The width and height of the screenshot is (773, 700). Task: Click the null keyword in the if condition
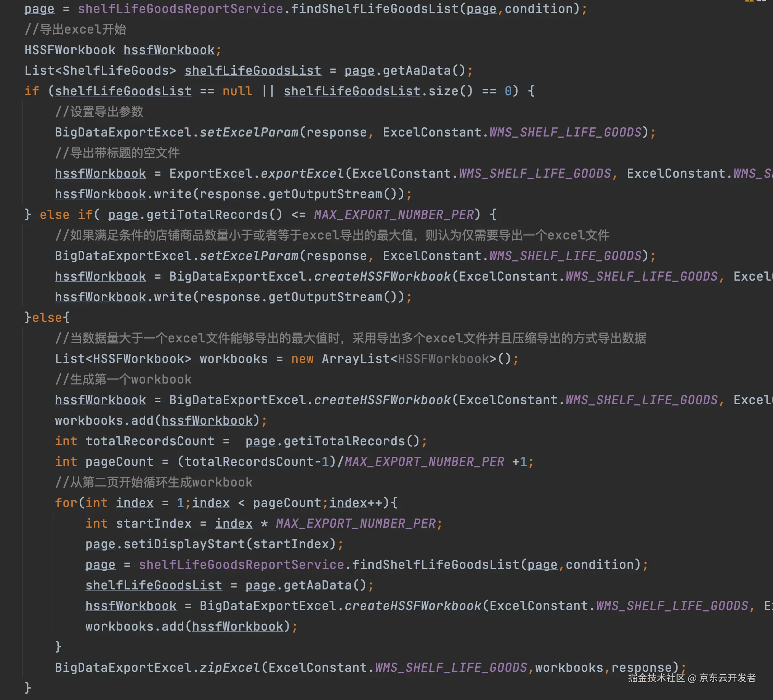tap(237, 91)
